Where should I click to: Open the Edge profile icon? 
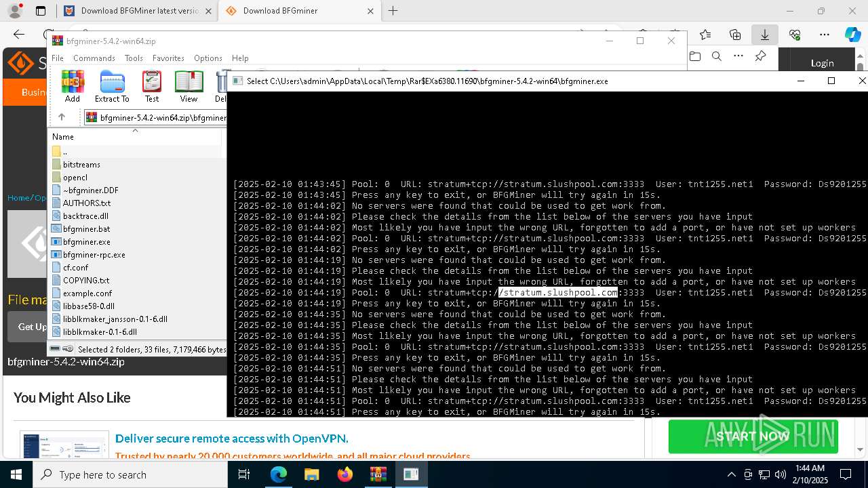[14, 11]
